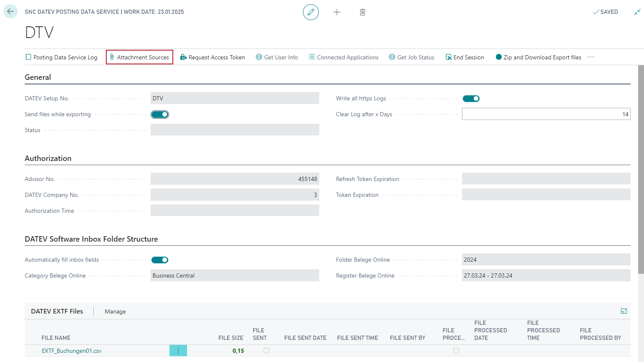The width and height of the screenshot is (644, 362).
Task: Expand the DATEV EXTF Files subpage icon
Action: pyautogui.click(x=623, y=311)
